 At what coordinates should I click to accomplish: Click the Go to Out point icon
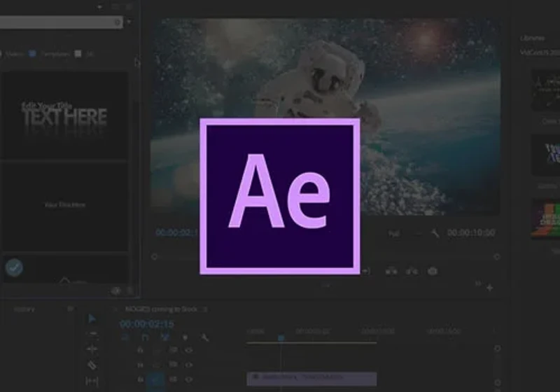(365, 272)
